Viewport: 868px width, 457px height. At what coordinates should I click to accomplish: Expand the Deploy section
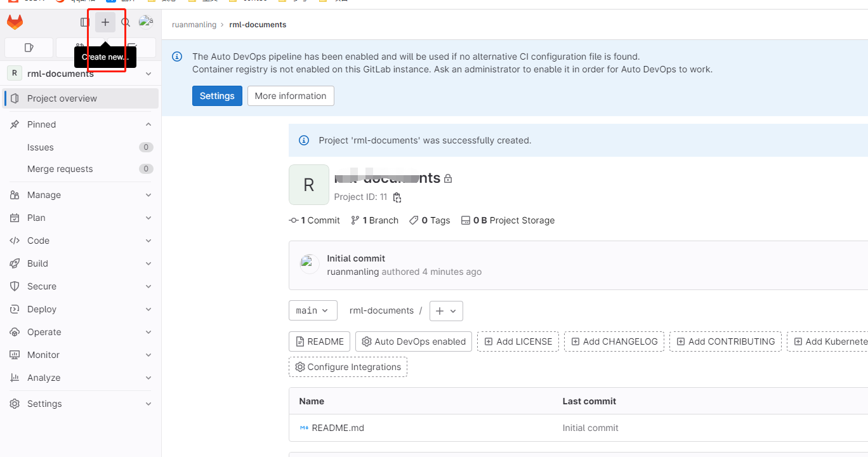click(x=81, y=309)
